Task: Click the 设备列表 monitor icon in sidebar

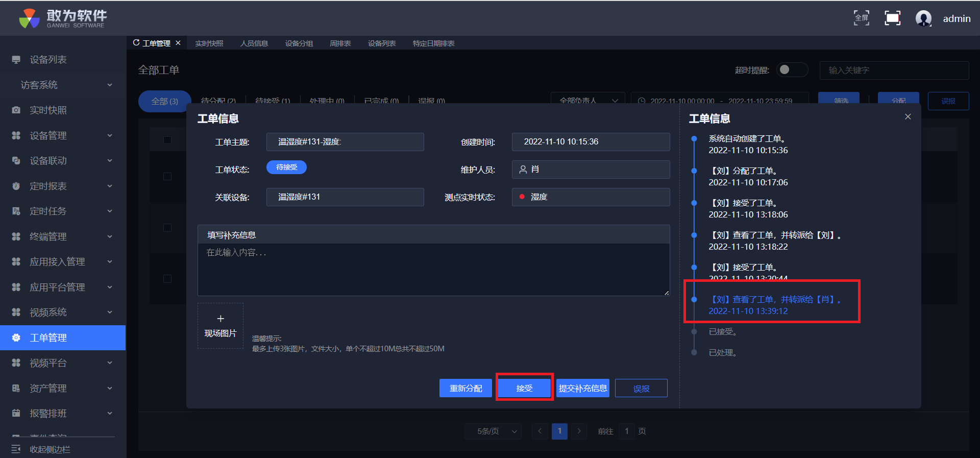Action: click(x=16, y=60)
